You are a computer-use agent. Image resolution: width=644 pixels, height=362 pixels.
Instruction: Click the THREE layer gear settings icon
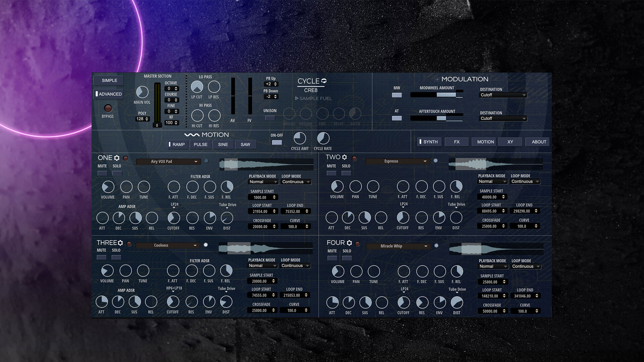(x=120, y=243)
